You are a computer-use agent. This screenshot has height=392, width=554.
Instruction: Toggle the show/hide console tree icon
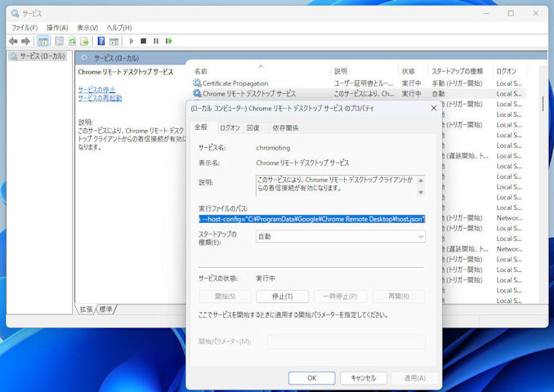pyautogui.click(x=43, y=42)
